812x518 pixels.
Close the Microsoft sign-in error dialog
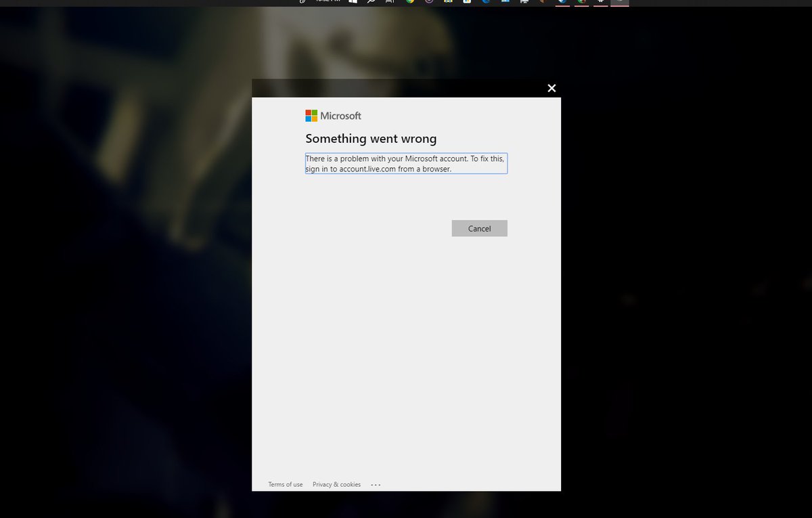[x=551, y=88]
